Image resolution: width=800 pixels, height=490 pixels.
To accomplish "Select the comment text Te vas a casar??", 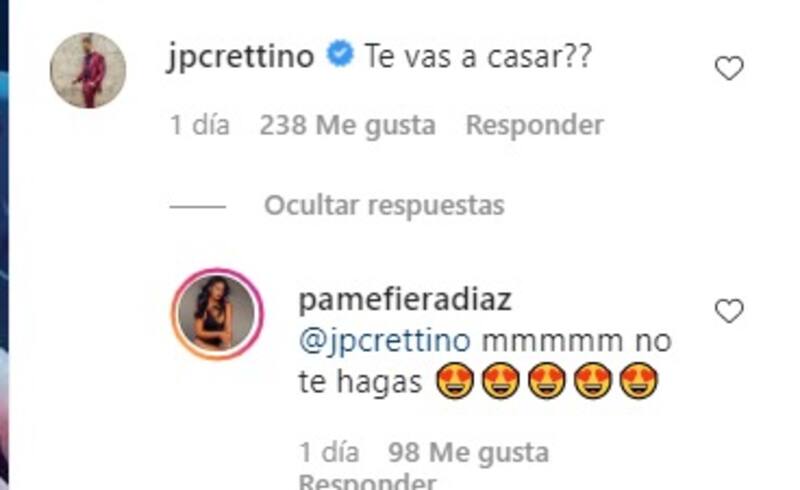I will tap(478, 56).
